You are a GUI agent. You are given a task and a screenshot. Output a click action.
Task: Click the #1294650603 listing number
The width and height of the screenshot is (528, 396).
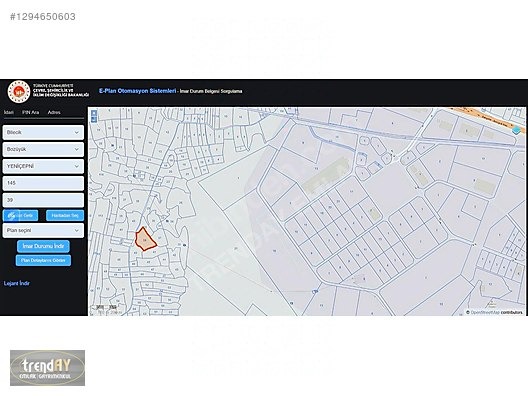[43, 17]
